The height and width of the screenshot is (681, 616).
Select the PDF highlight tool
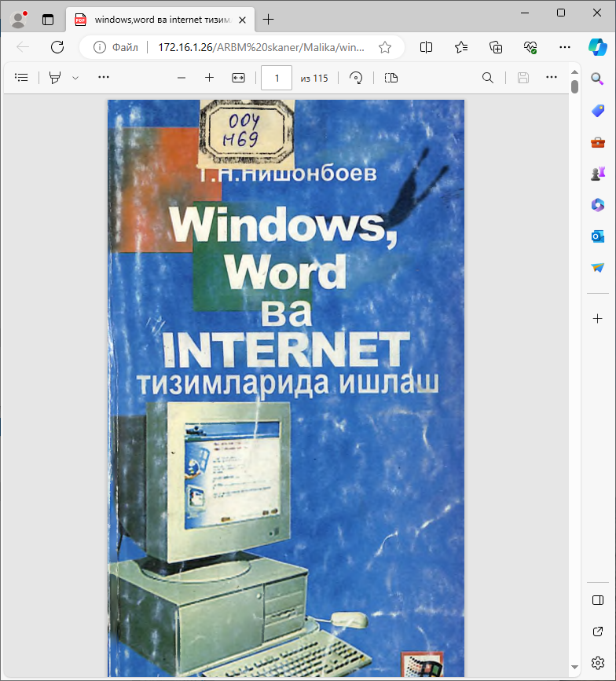point(55,78)
